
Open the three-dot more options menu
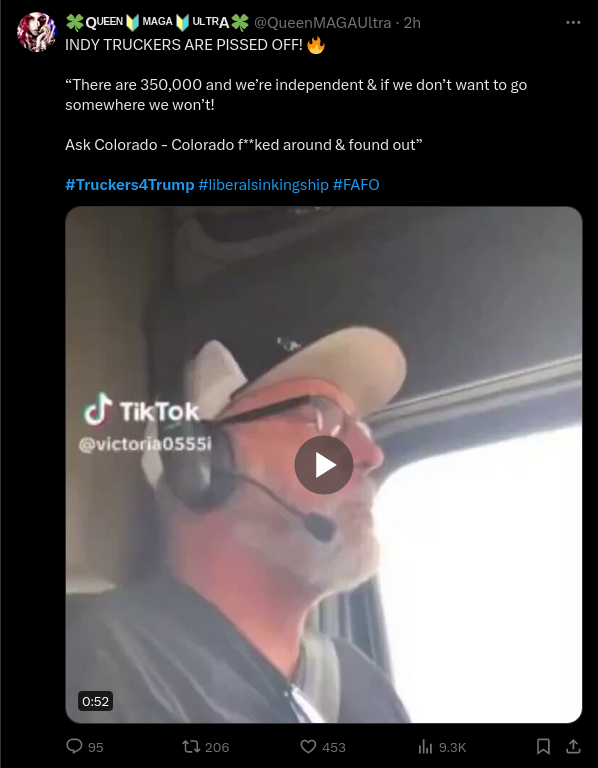573,23
